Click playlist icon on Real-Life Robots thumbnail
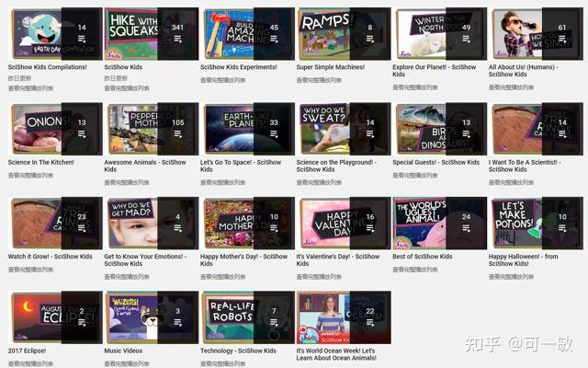This screenshot has height=368, width=588. 274,323
